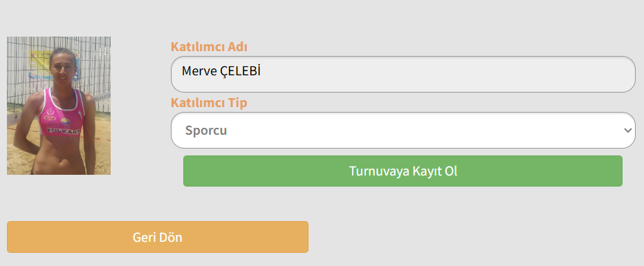Click the word Dön on the orange button
Image resolution: width=644 pixels, height=266 pixels.
(170, 237)
